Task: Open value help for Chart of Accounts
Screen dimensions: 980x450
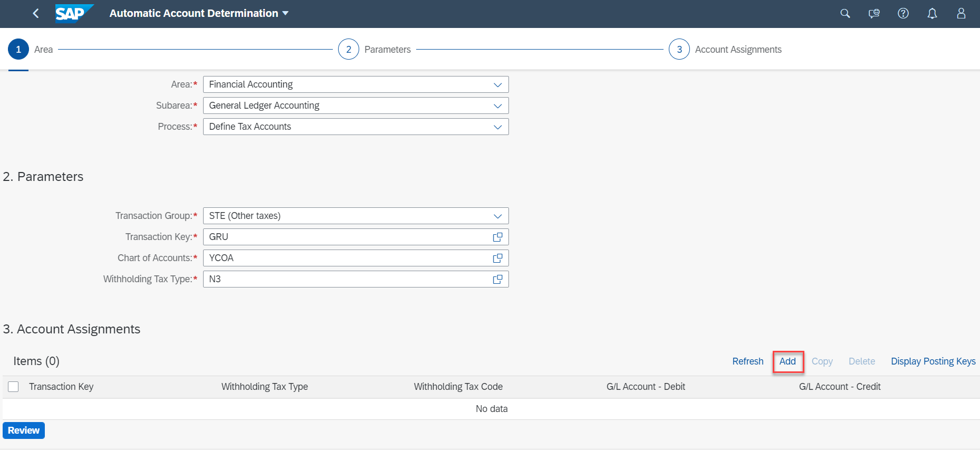Action: [497, 258]
